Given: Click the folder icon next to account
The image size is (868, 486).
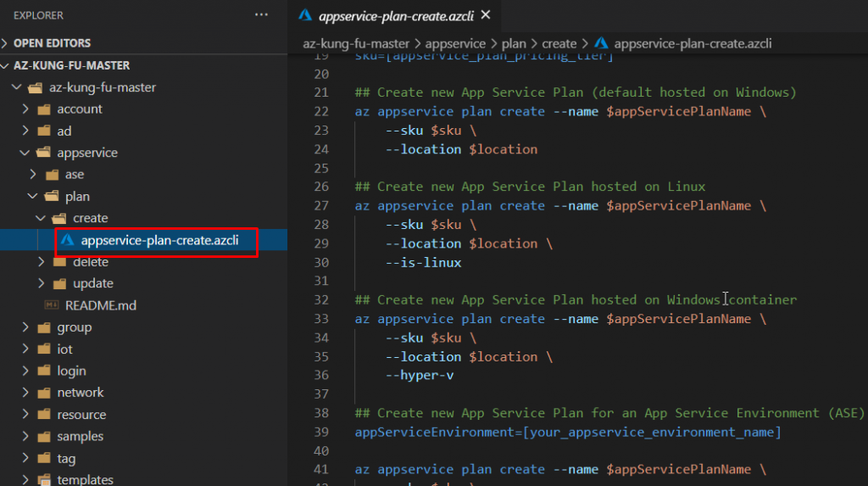Looking at the screenshot, I should [43, 109].
